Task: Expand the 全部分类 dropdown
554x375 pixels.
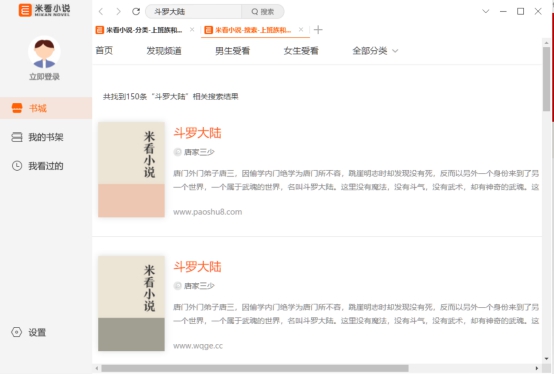Action: (375, 51)
